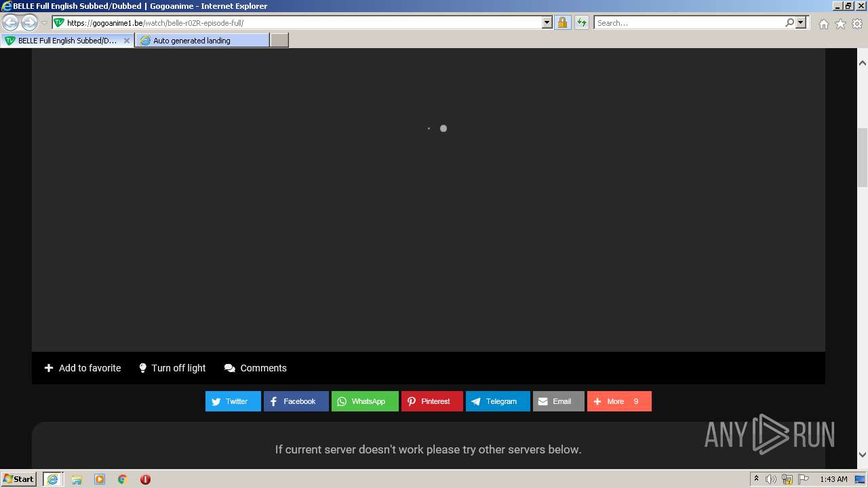This screenshot has width=868, height=488.
Task: Go forward with the browser Forward arrow
Action: (x=29, y=22)
